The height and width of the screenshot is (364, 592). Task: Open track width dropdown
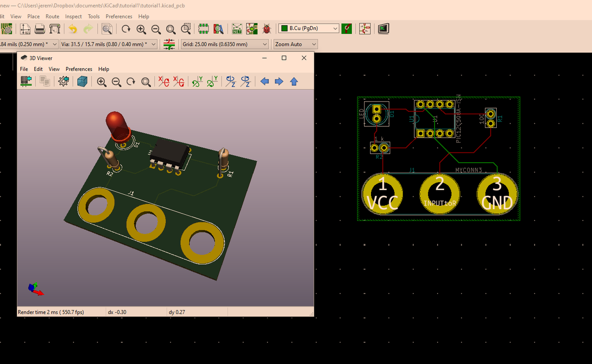[54, 44]
